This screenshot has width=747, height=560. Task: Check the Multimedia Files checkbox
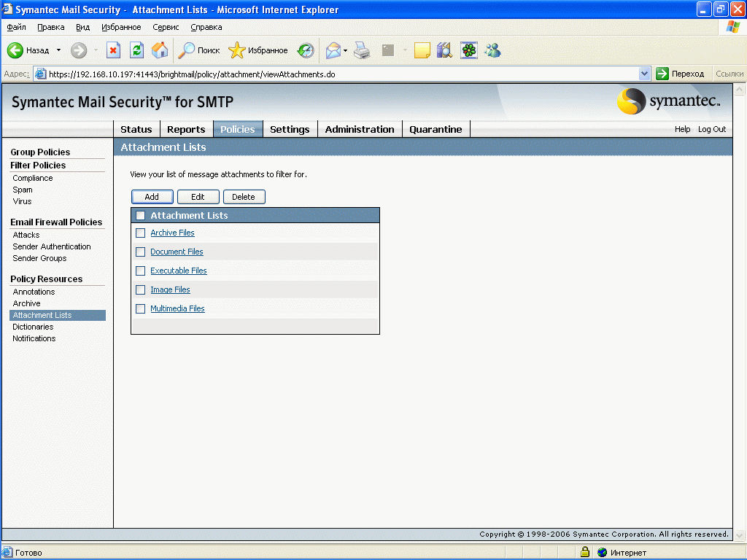pos(141,309)
